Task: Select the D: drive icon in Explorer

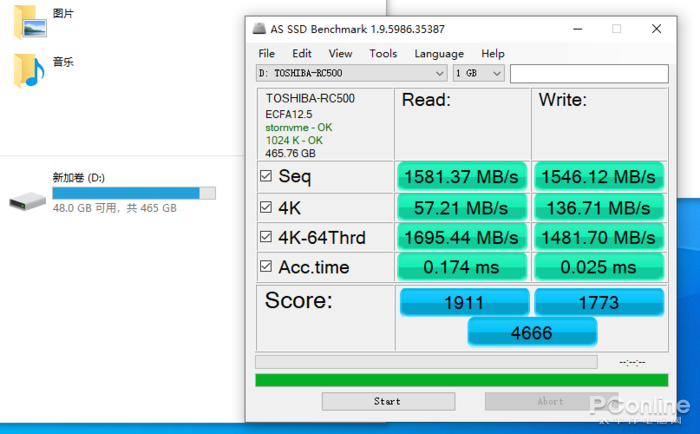Action: (28, 201)
